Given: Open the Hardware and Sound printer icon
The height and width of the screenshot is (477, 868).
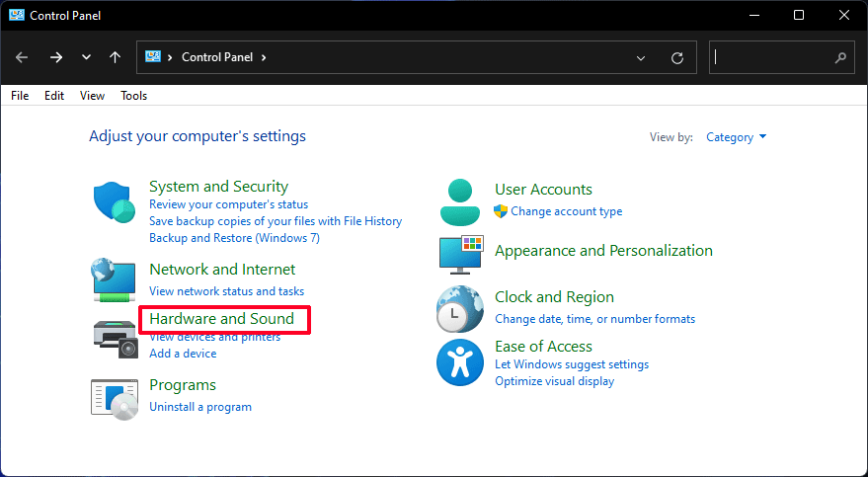Looking at the screenshot, I should point(116,339).
